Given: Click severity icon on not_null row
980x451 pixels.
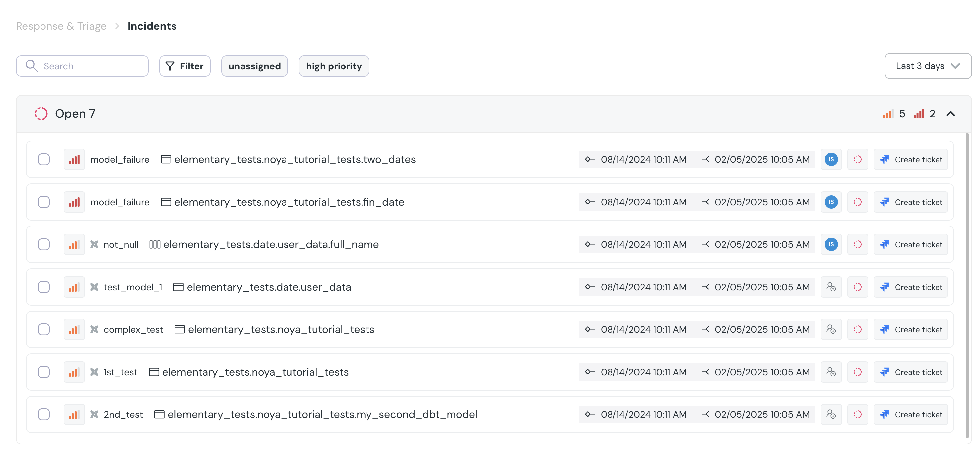Looking at the screenshot, I should (74, 245).
